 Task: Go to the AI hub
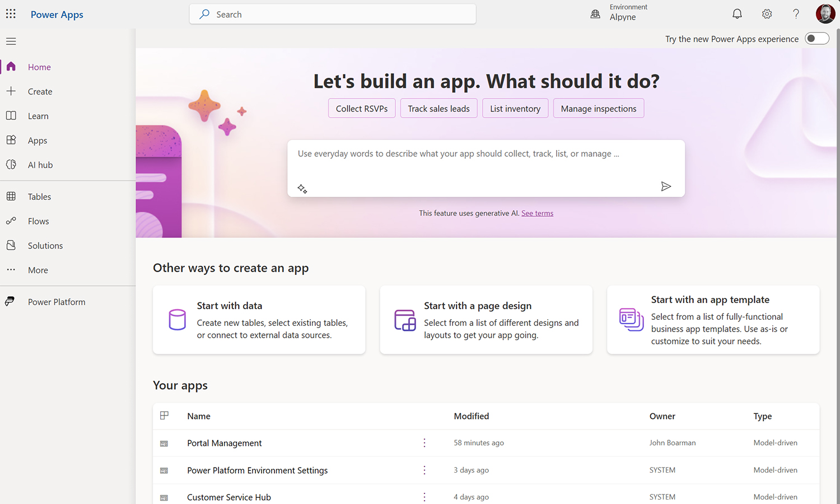pyautogui.click(x=40, y=165)
